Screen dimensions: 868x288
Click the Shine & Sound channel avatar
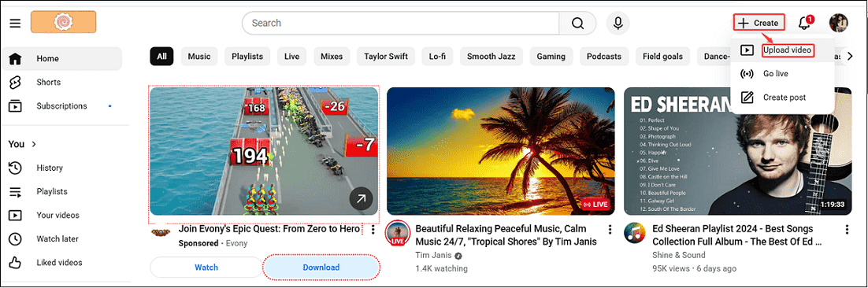coord(634,233)
